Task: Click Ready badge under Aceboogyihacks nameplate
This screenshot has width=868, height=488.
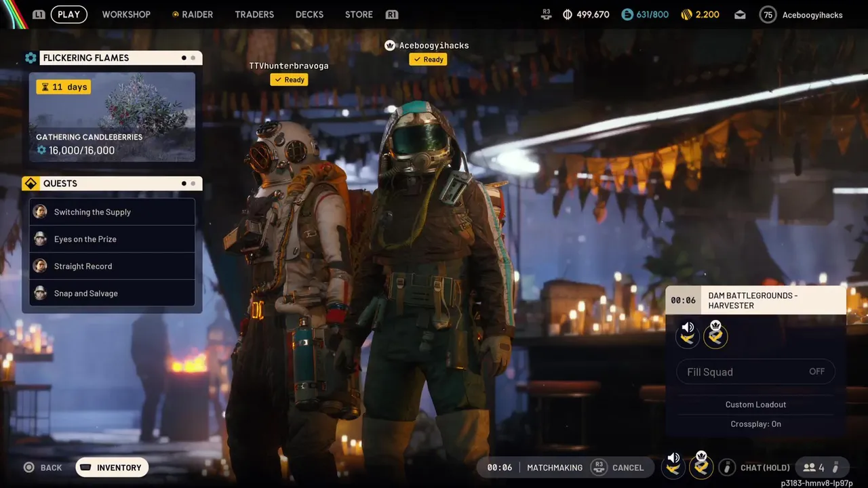Action: (x=428, y=60)
